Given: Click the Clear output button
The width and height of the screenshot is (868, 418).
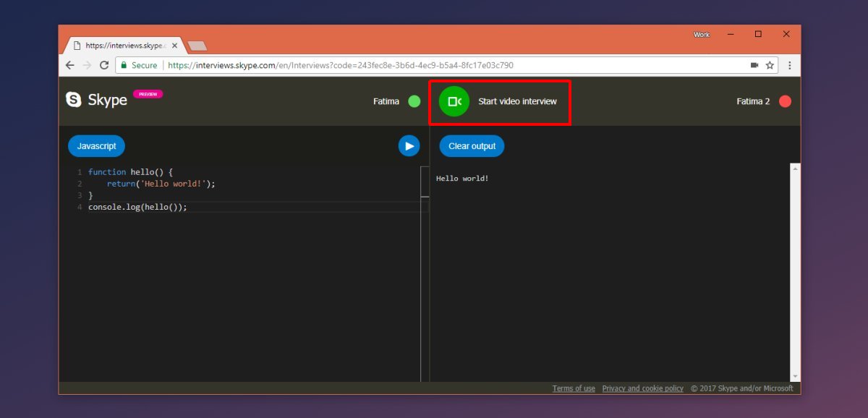Looking at the screenshot, I should pos(472,146).
